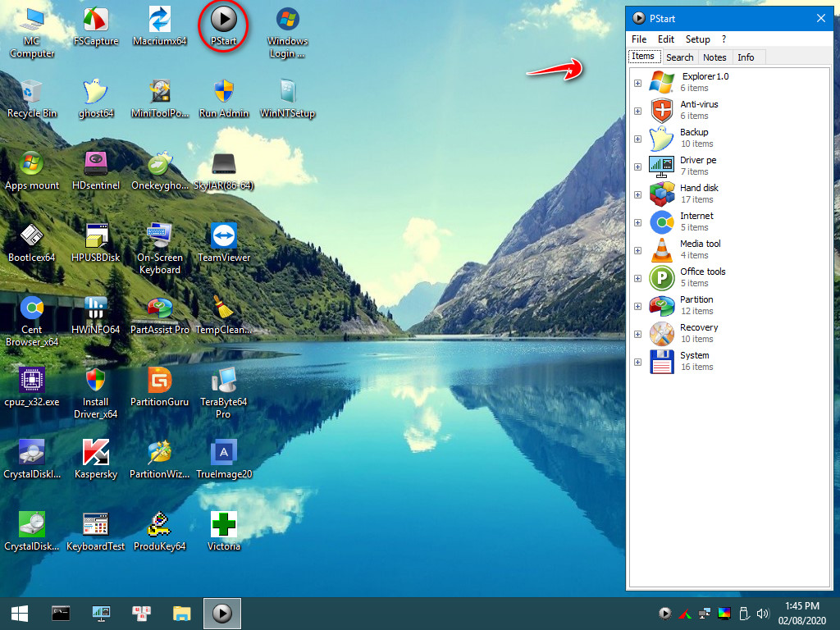Launch ghost64 from the desktop

pos(96,98)
